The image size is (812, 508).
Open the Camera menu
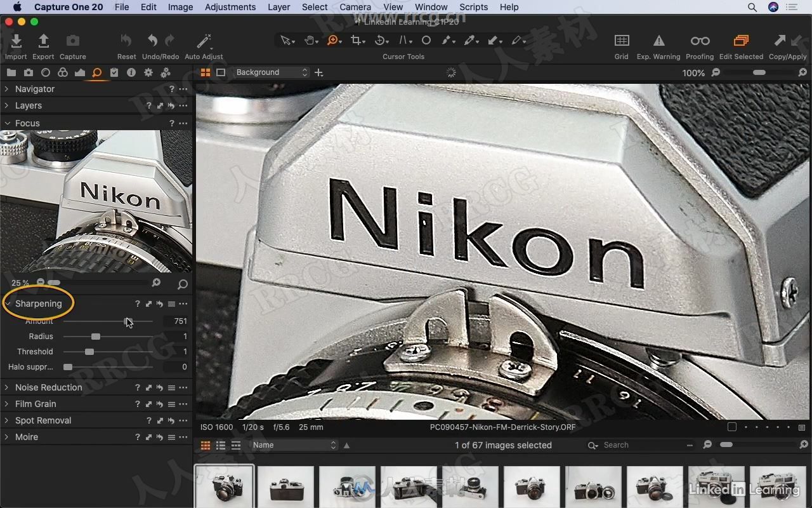click(x=355, y=7)
